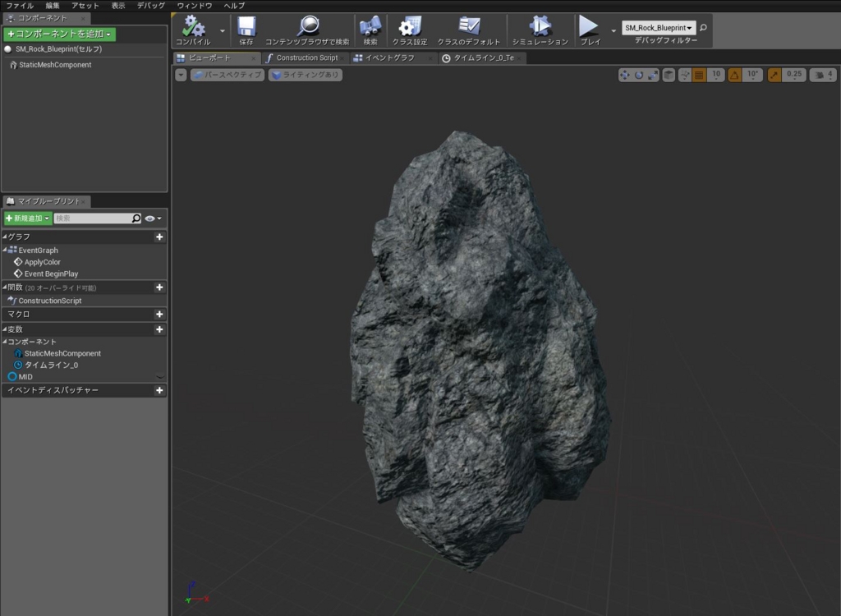Switch to the Construction Script tab
841x616 pixels.
(x=306, y=58)
